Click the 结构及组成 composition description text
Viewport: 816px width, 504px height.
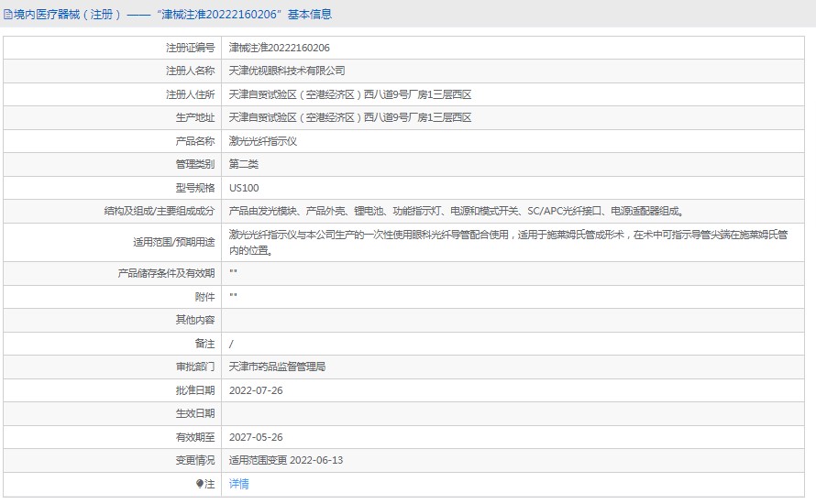pos(455,211)
